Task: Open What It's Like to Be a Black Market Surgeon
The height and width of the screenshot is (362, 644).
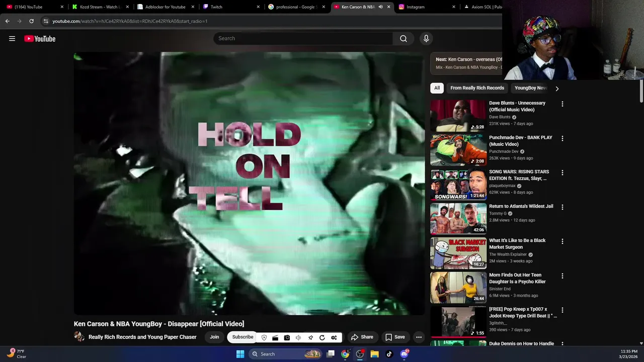Action: pyautogui.click(x=517, y=244)
